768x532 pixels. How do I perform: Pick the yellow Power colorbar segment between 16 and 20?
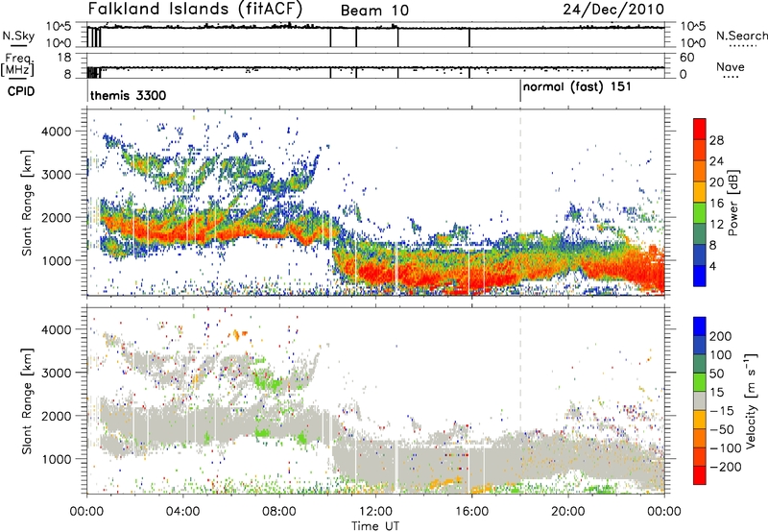pos(700,191)
